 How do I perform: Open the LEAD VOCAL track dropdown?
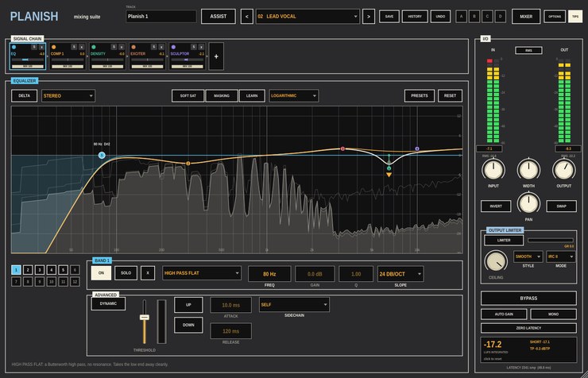click(x=308, y=17)
